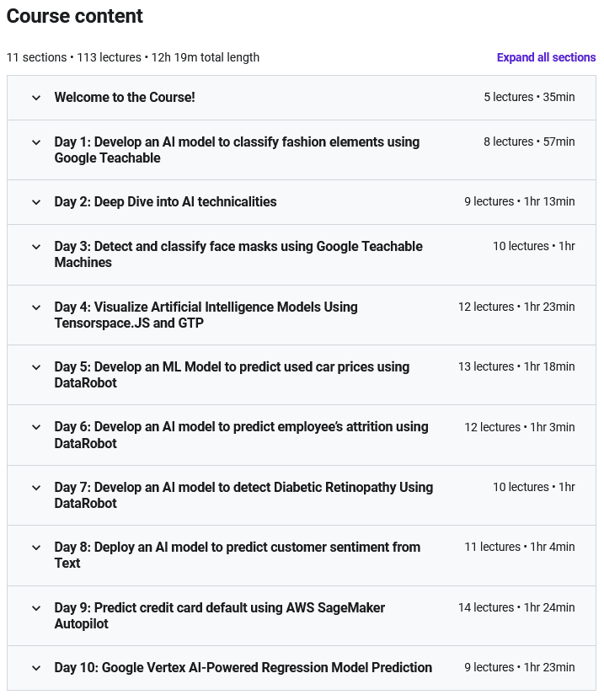Expand Day 2 Deep Dive chevron
604x700 pixels.
pos(36,202)
